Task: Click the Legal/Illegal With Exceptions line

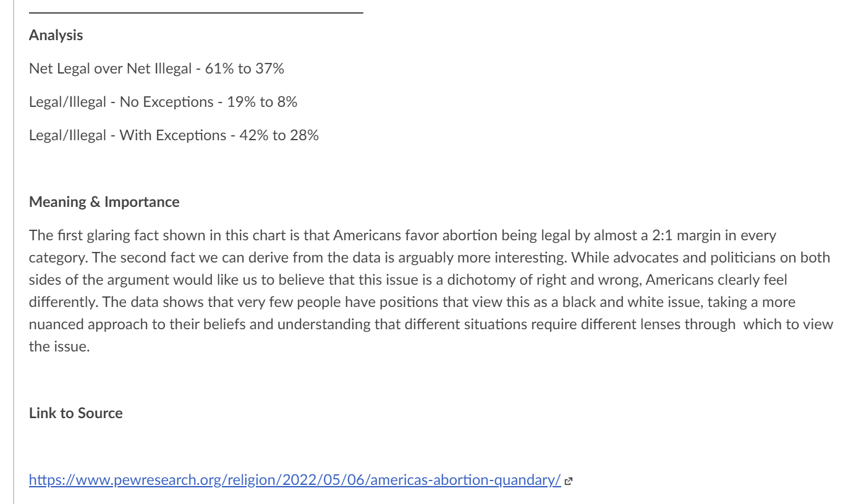Action: tap(174, 135)
